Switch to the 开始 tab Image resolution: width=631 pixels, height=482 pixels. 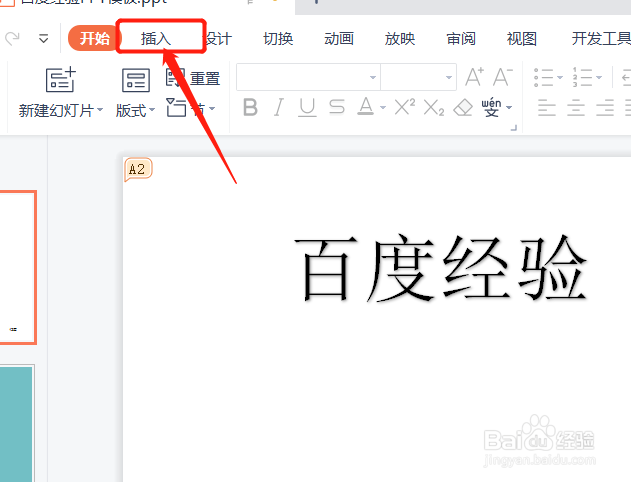point(95,38)
